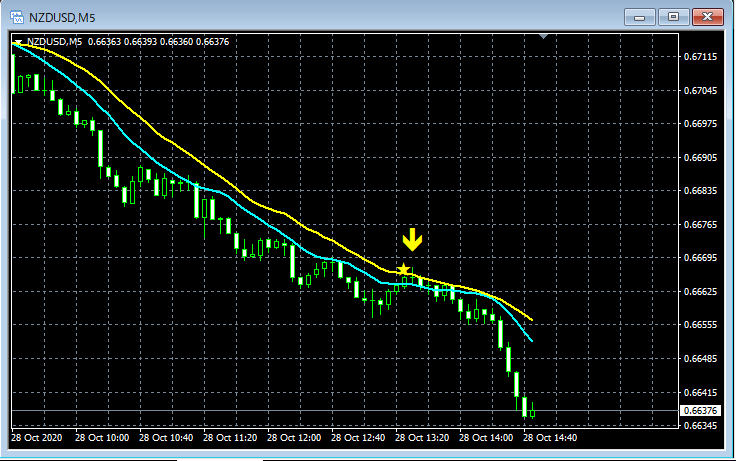Click the 0.66625 price scale label
This screenshot has height=461, width=736.
pyautogui.click(x=700, y=292)
